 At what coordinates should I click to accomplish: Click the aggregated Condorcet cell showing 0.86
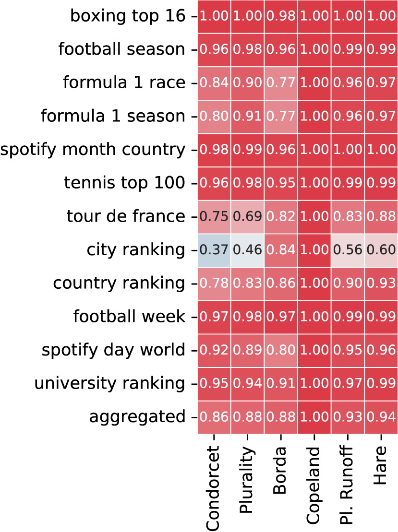(214, 417)
